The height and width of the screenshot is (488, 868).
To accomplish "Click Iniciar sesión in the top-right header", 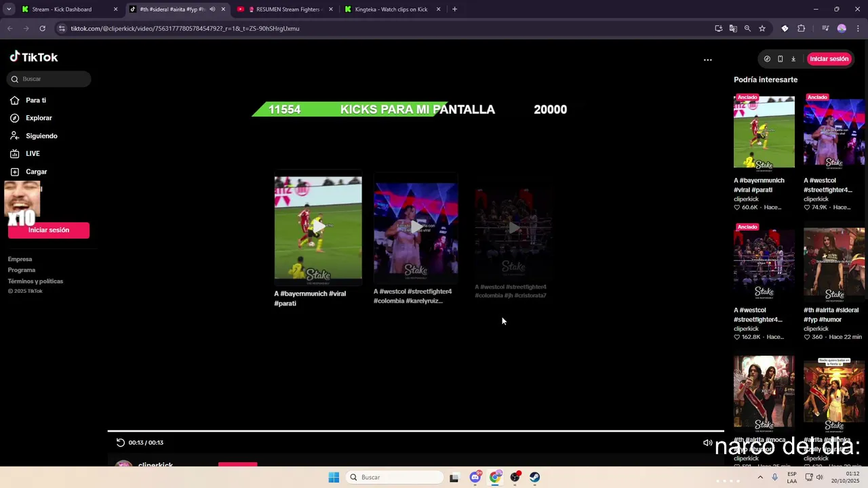I will 829,59.
